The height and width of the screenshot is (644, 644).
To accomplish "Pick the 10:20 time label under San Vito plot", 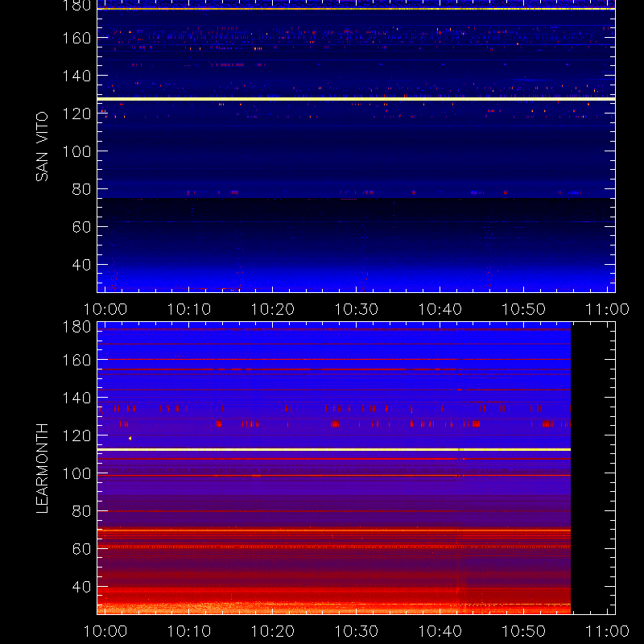I will pyautogui.click(x=273, y=309).
